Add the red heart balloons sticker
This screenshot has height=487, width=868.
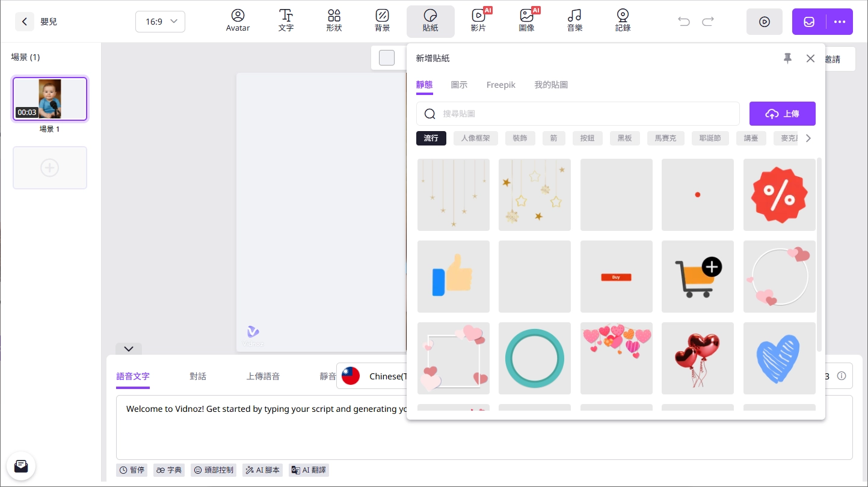point(698,358)
